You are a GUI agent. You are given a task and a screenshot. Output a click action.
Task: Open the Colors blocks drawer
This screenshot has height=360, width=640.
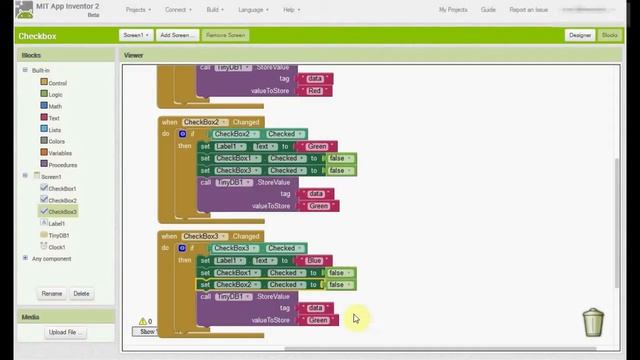(52, 141)
